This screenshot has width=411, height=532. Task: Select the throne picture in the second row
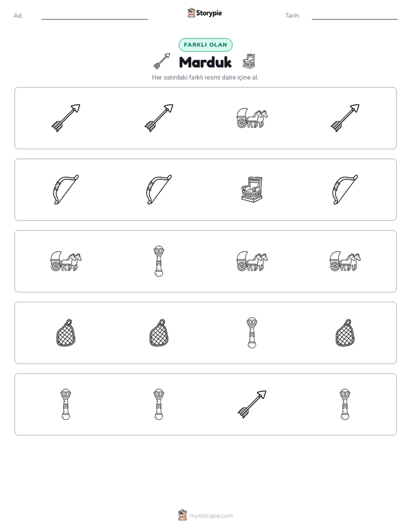point(252,189)
